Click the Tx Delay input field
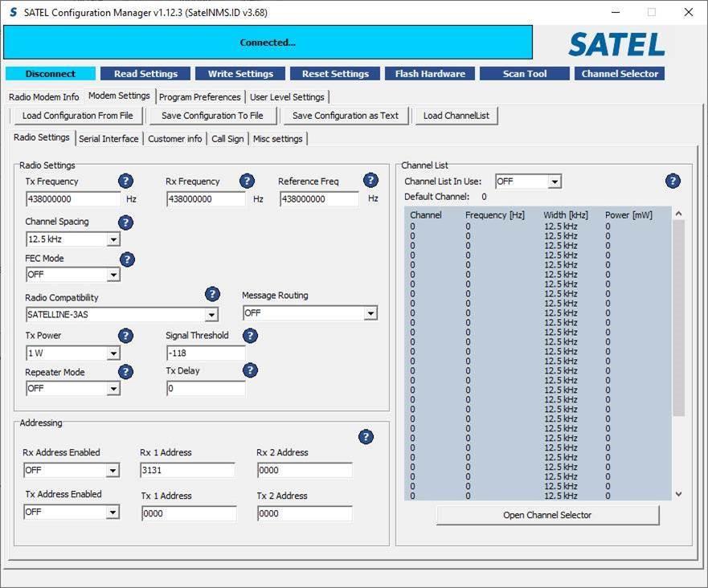Image resolution: width=708 pixels, height=588 pixels. pyautogui.click(x=206, y=389)
